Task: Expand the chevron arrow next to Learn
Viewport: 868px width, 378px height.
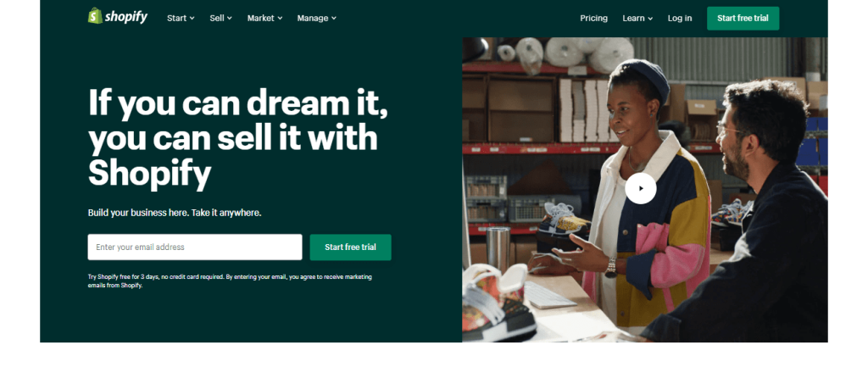Action: click(650, 19)
